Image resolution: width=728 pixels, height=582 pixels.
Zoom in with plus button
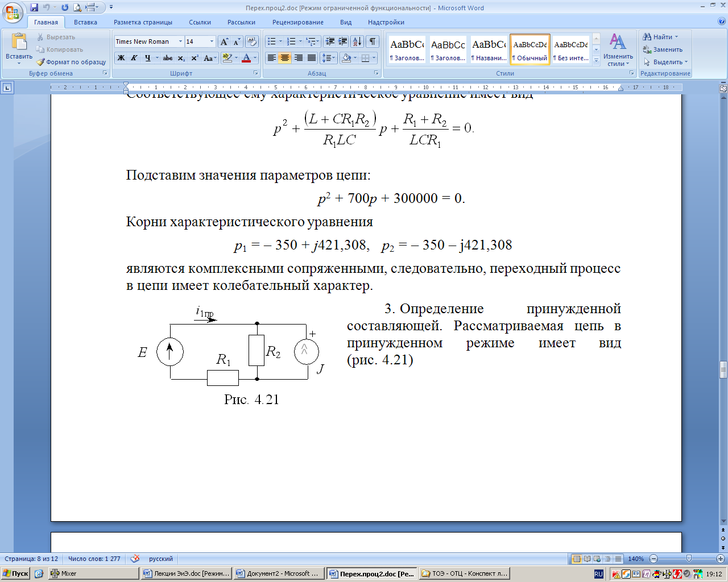pos(720,559)
